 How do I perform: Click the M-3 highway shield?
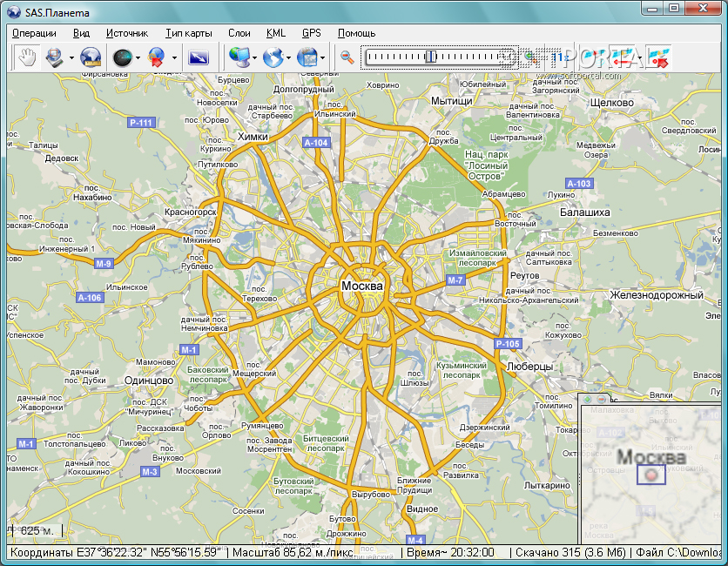click(x=150, y=472)
